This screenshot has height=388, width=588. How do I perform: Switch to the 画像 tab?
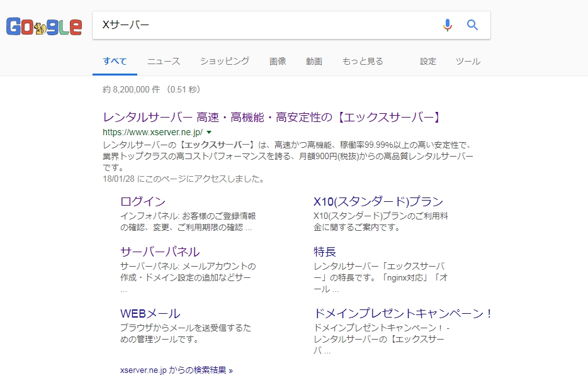click(x=278, y=61)
